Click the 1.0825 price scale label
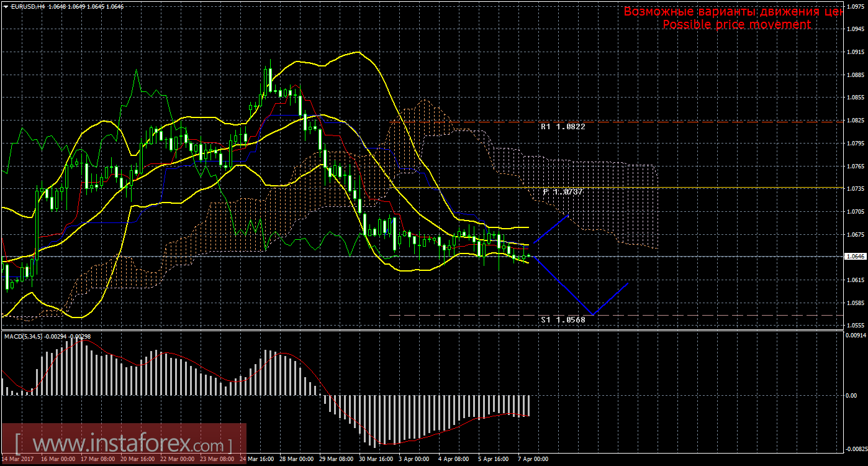 [854, 121]
